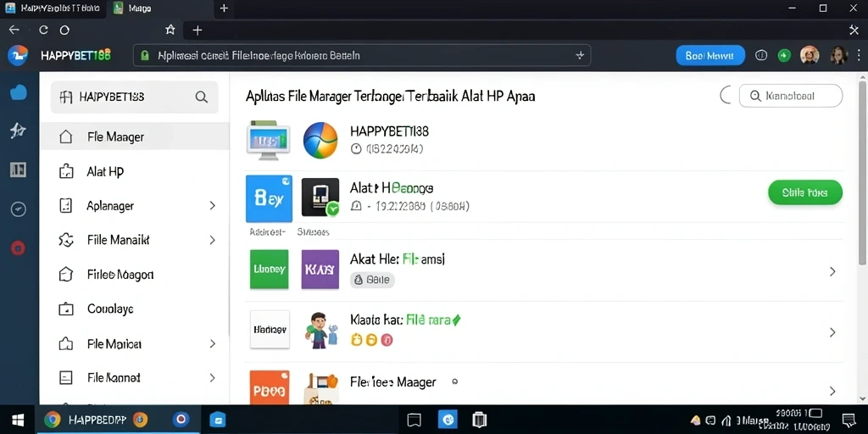Click the reload icon in browser toolbar
The image size is (868, 434).
tap(44, 30)
